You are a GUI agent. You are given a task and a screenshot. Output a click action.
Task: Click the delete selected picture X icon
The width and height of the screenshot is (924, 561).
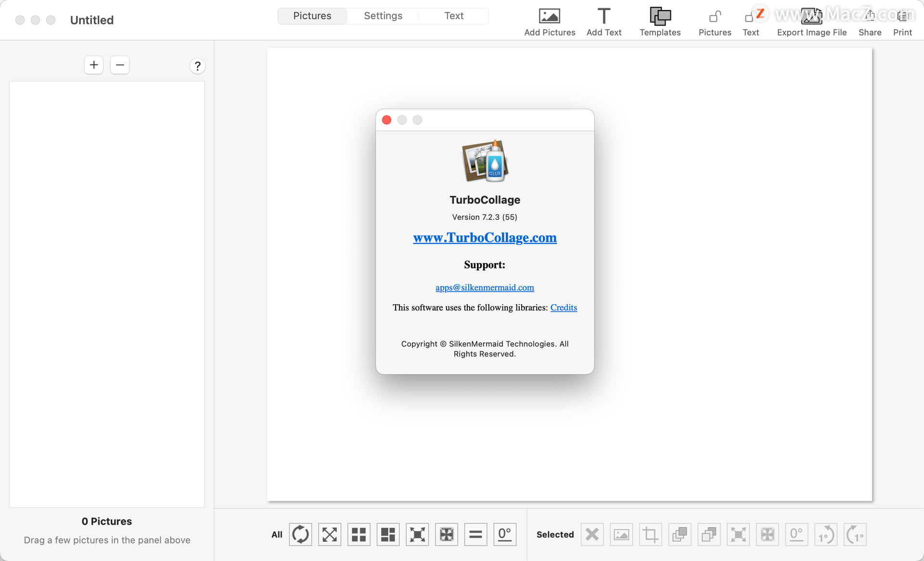(592, 534)
